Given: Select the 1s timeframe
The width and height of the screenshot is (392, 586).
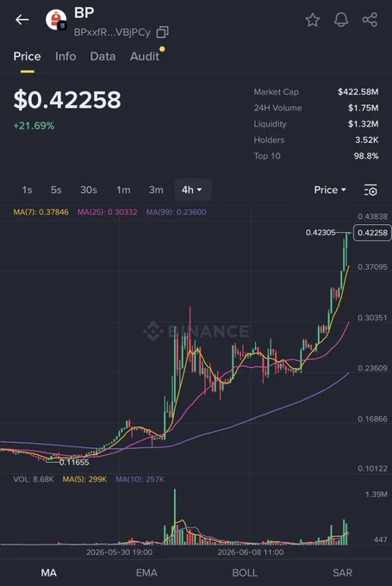Looking at the screenshot, I should [27, 190].
